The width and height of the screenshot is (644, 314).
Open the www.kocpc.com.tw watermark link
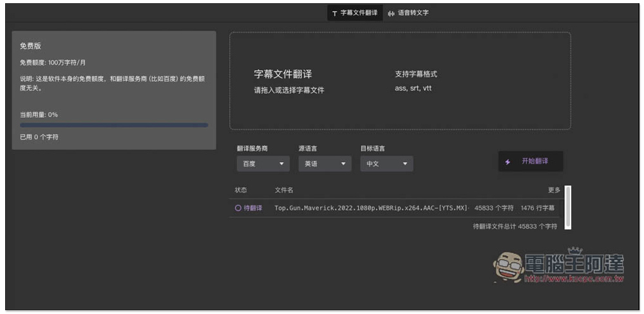click(x=573, y=279)
